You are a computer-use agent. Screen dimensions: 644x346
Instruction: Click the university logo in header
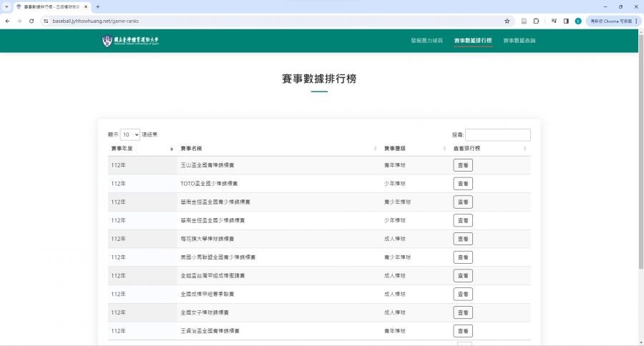tap(132, 41)
